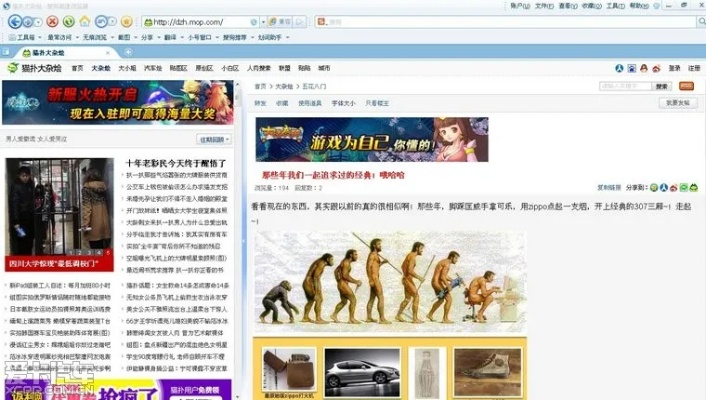The image size is (706, 400).
Task: Reload page with green refresh icon
Action: [68, 21]
